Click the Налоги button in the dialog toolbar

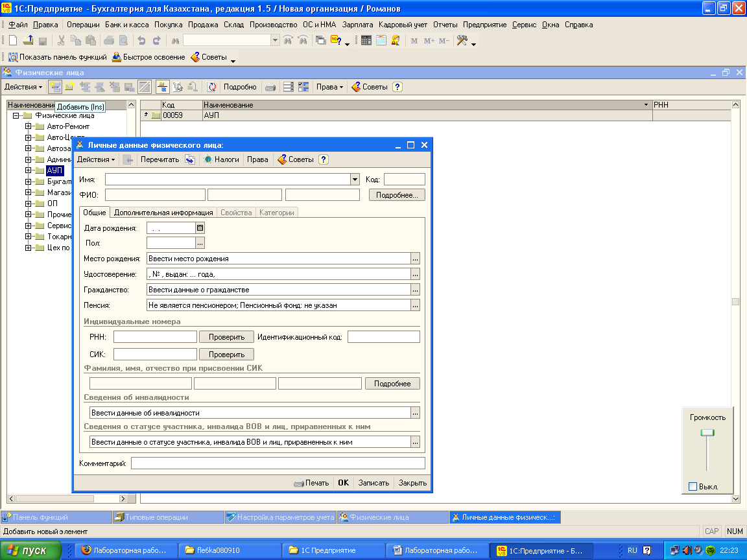(222, 159)
